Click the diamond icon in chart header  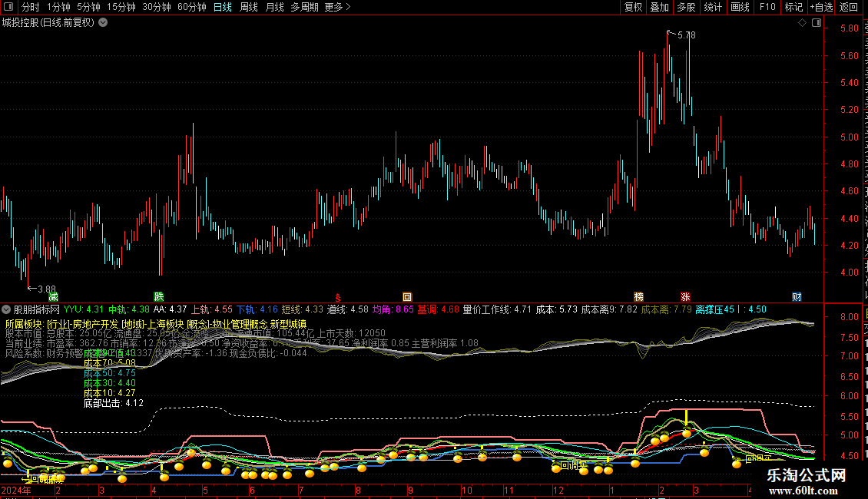point(802,23)
